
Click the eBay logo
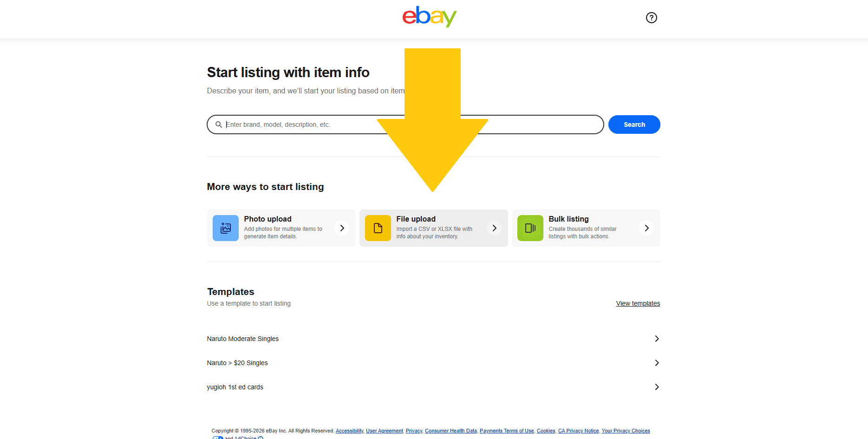[429, 17]
